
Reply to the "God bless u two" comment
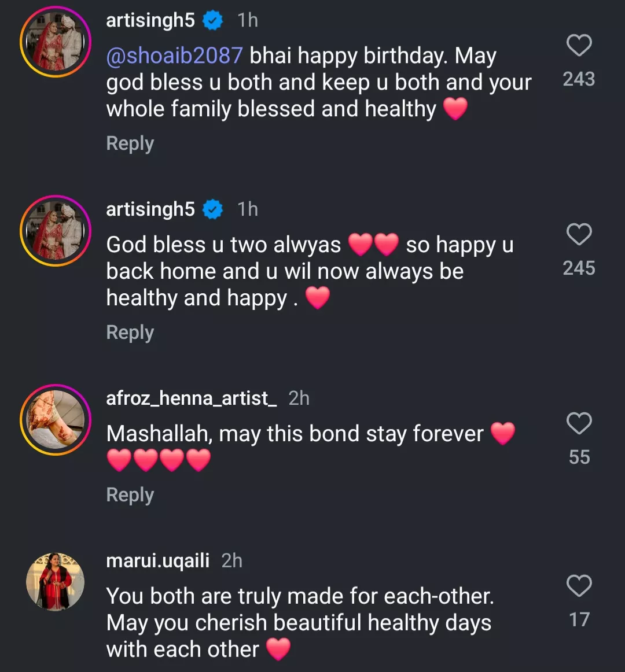[x=130, y=333]
